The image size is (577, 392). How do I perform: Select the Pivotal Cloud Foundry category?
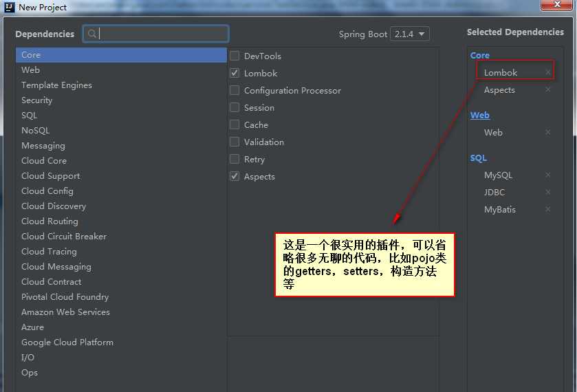pyautogui.click(x=121, y=296)
